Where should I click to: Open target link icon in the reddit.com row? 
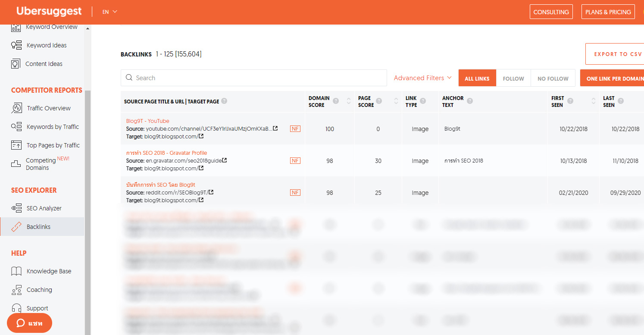click(201, 200)
